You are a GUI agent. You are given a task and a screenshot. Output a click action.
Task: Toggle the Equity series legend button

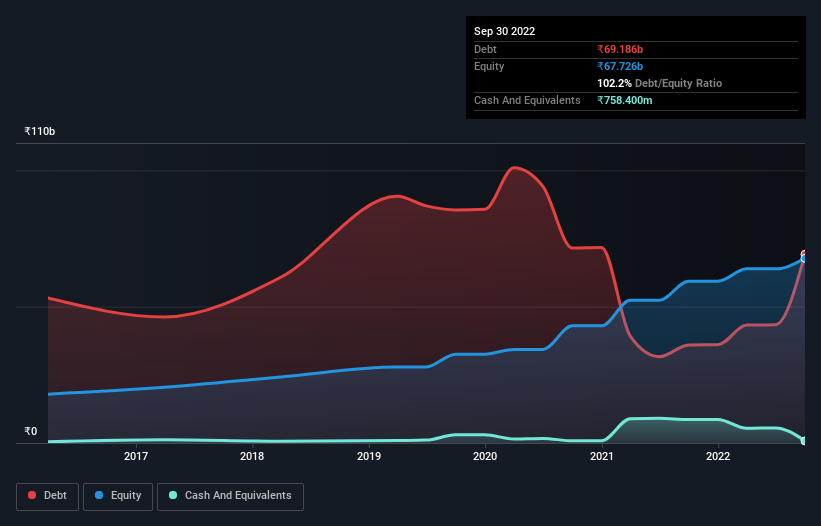[x=118, y=496]
